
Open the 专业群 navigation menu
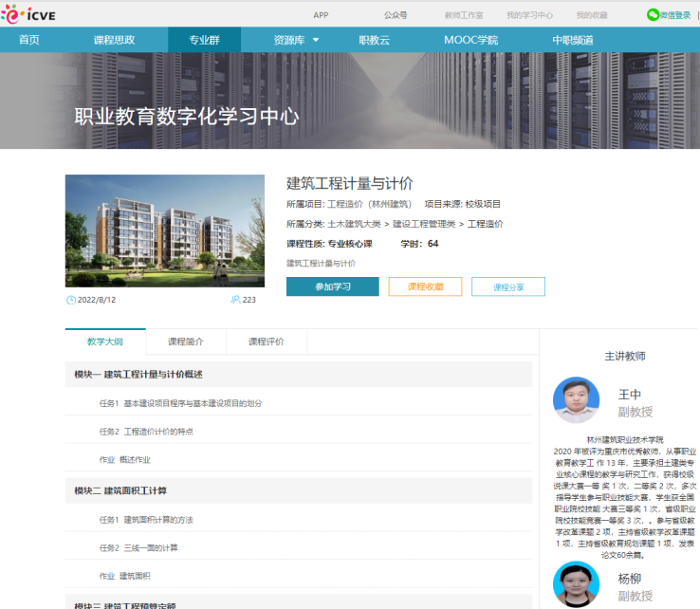pyautogui.click(x=204, y=40)
